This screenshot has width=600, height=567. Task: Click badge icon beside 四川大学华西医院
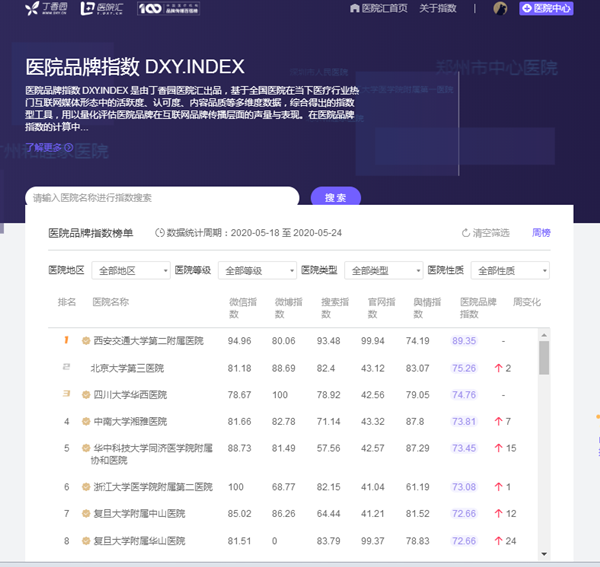point(86,394)
